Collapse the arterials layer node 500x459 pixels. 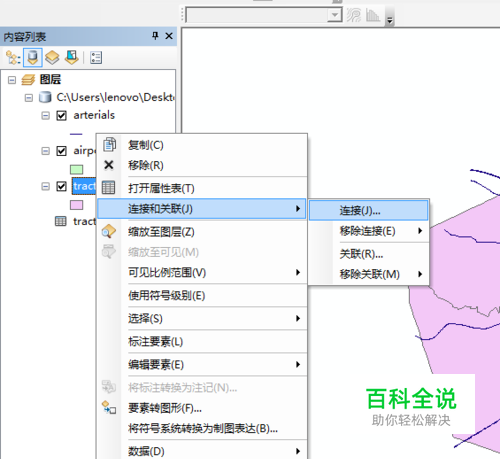point(45,116)
